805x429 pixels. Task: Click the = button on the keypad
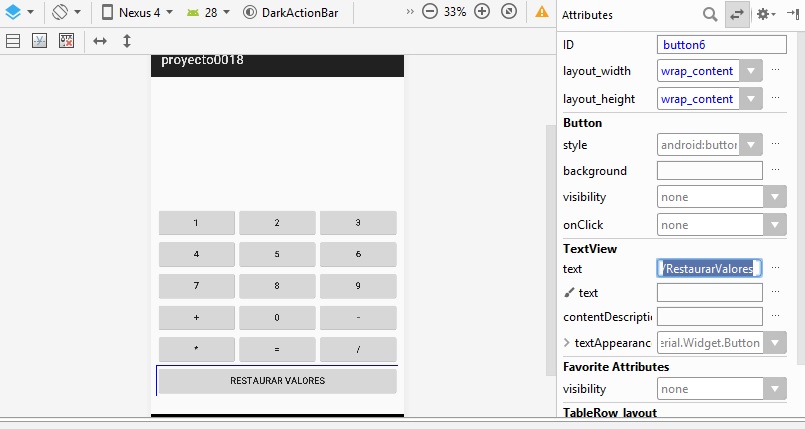[277, 350]
